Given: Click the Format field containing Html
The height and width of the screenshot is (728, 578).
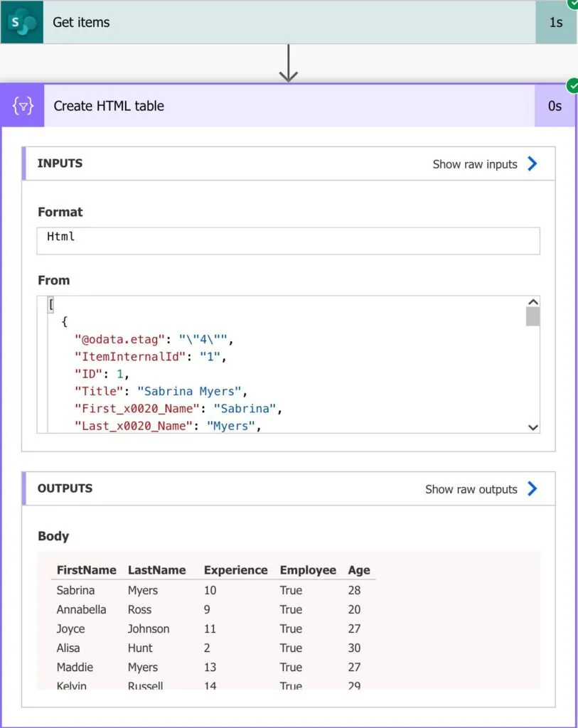Looking at the screenshot, I should pyautogui.click(x=288, y=240).
